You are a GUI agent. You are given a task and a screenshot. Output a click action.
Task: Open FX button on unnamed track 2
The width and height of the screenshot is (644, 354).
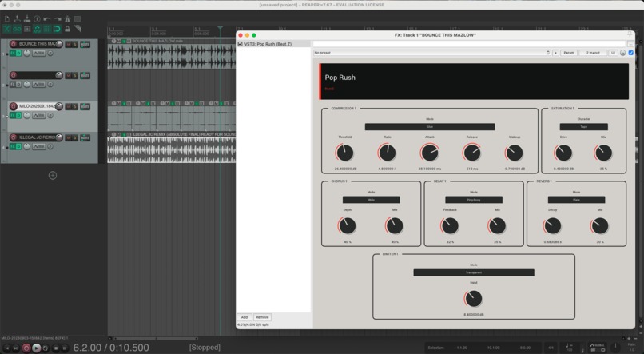[x=12, y=84]
